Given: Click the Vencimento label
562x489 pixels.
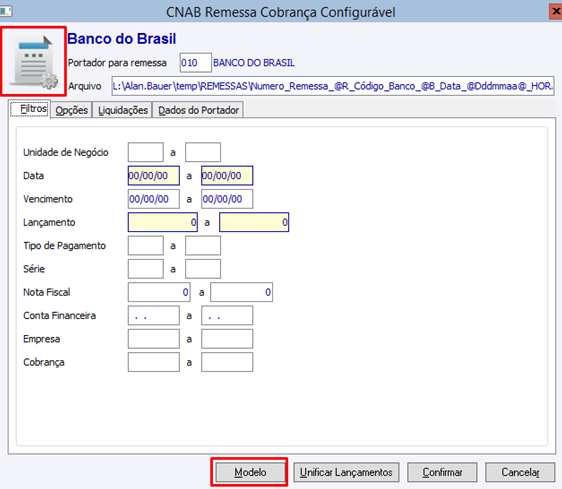Looking at the screenshot, I should pyautogui.click(x=48, y=199).
